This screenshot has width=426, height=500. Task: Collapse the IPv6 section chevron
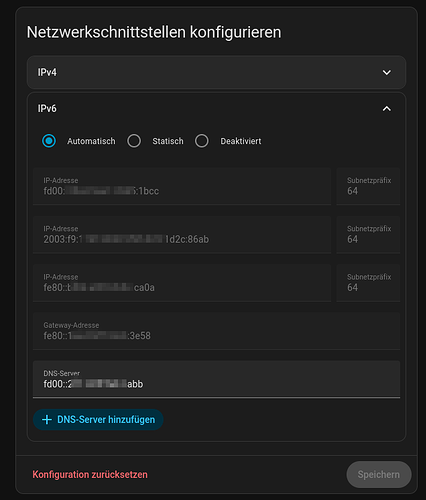point(386,109)
